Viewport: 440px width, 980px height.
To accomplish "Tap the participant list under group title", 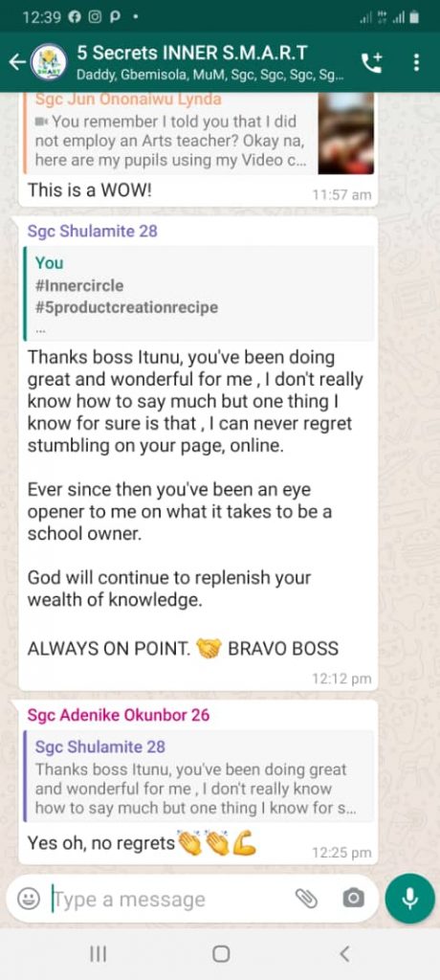I will pyautogui.click(x=209, y=76).
